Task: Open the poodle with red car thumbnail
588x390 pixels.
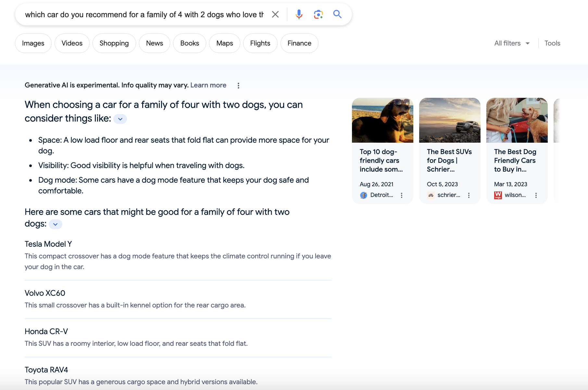Action: (517, 120)
